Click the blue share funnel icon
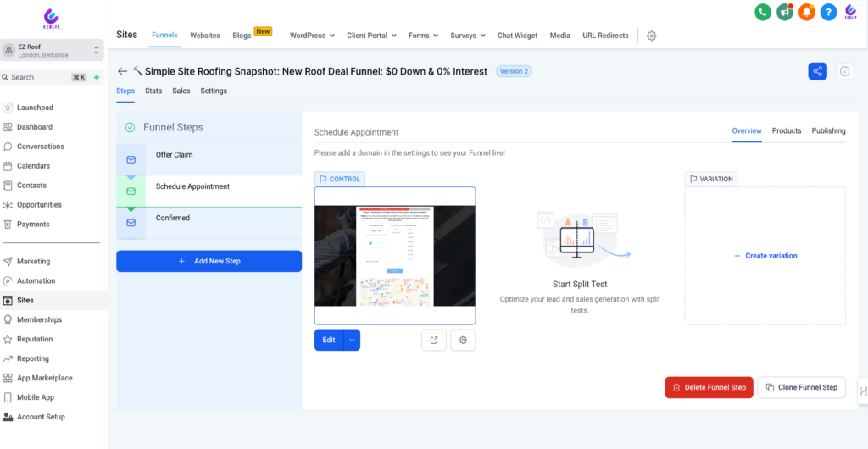The height and width of the screenshot is (449, 868). [x=817, y=71]
